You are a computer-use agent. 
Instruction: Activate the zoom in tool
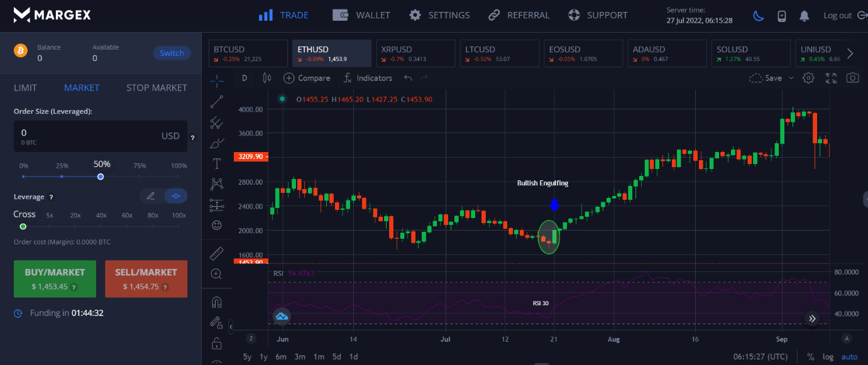click(x=217, y=274)
